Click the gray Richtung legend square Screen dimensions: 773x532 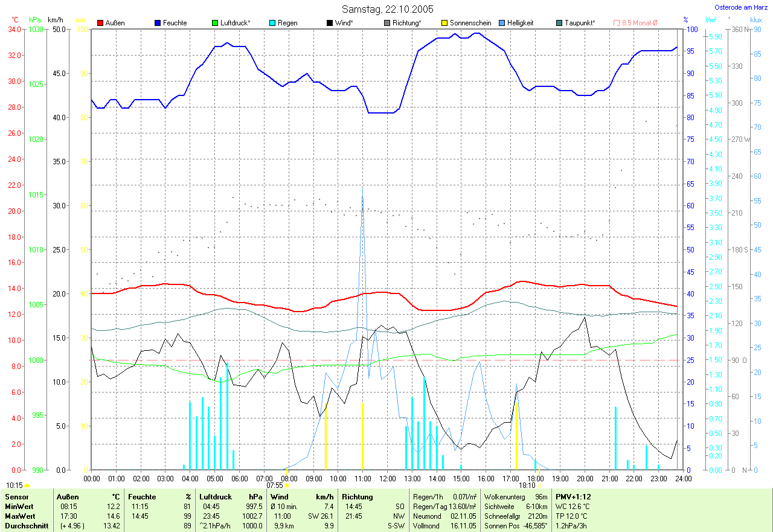[x=387, y=23]
